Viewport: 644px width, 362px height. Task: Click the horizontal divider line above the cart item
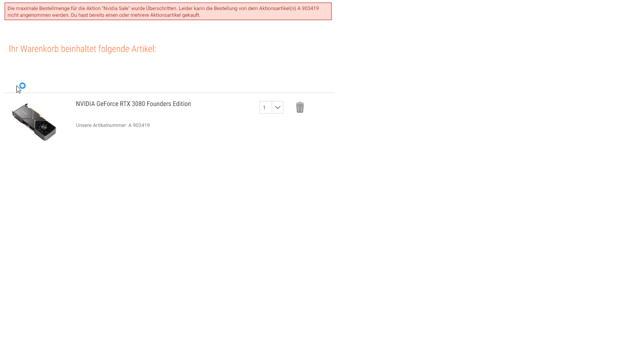click(169, 93)
